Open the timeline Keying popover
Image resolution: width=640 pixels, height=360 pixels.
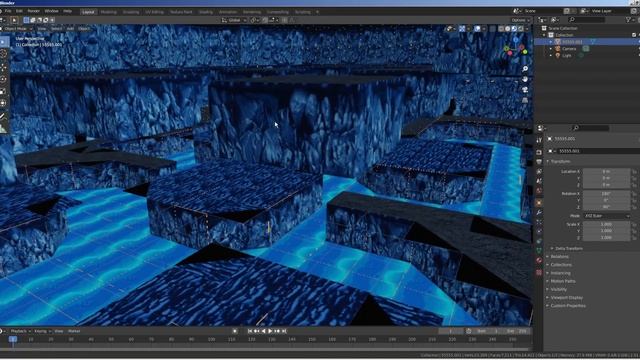[x=42, y=331]
